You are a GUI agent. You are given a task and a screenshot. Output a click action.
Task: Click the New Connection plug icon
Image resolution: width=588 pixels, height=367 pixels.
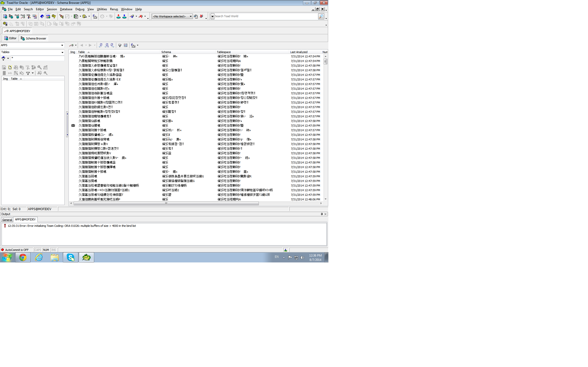[x=132, y=16]
